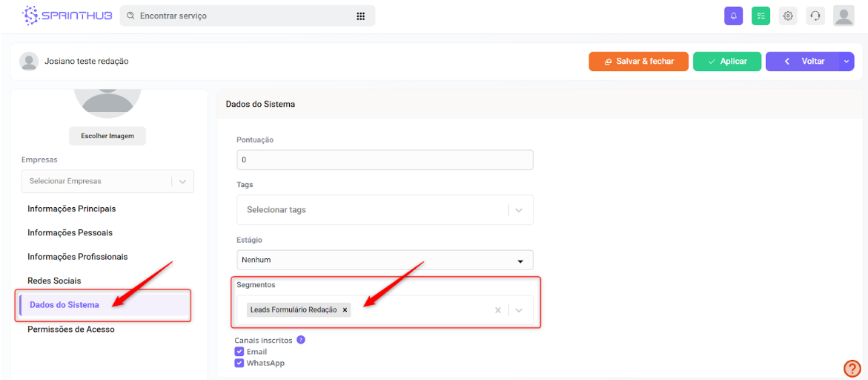Viewport: 868px width, 380px height.
Task: Uncheck the Email channel checkbox
Action: click(x=239, y=352)
